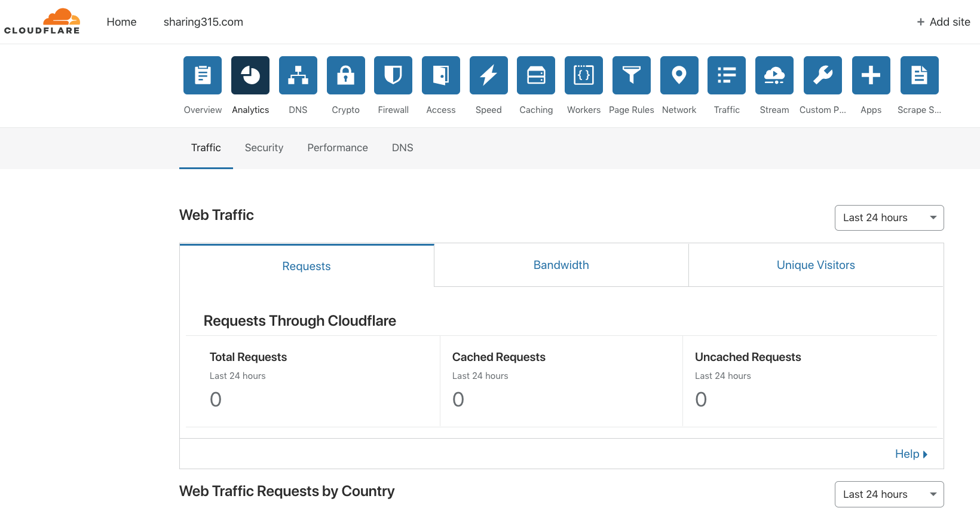The width and height of the screenshot is (980, 514).
Task: Click the Requests Through Cloudflare title
Action: click(x=300, y=321)
